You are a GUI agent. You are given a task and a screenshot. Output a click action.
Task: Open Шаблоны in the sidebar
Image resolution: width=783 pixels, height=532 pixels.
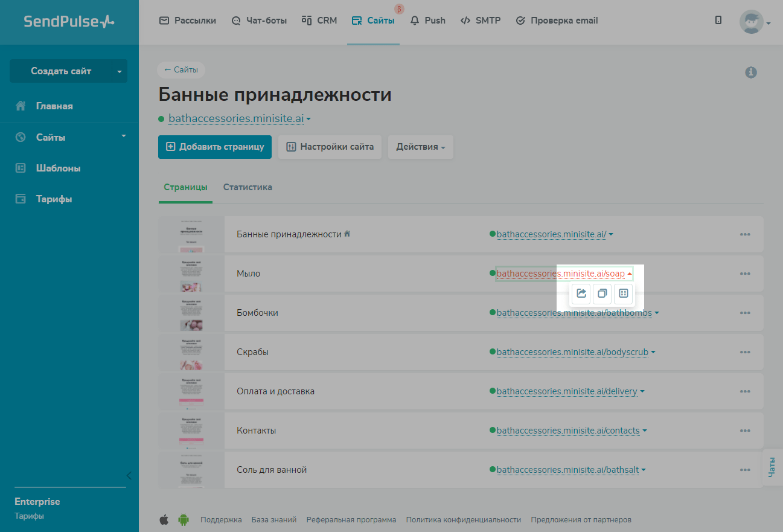58,168
